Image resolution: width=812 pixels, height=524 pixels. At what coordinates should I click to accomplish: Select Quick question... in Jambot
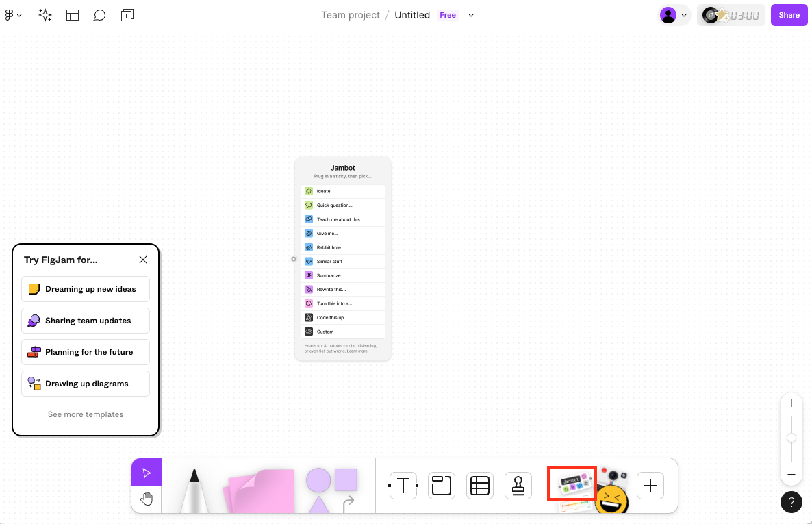[x=343, y=205]
